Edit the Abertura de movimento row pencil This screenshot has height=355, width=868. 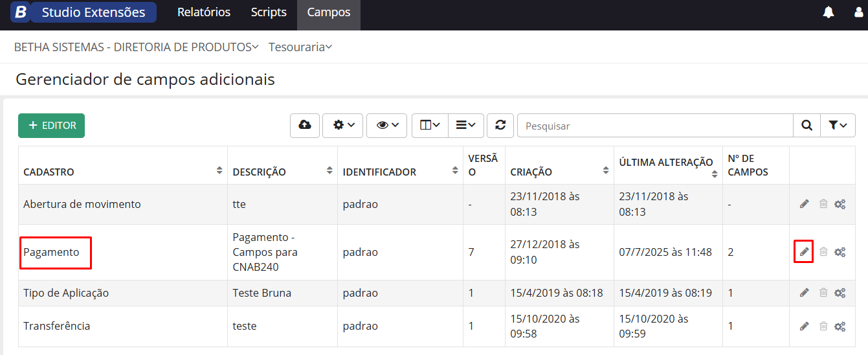(804, 204)
